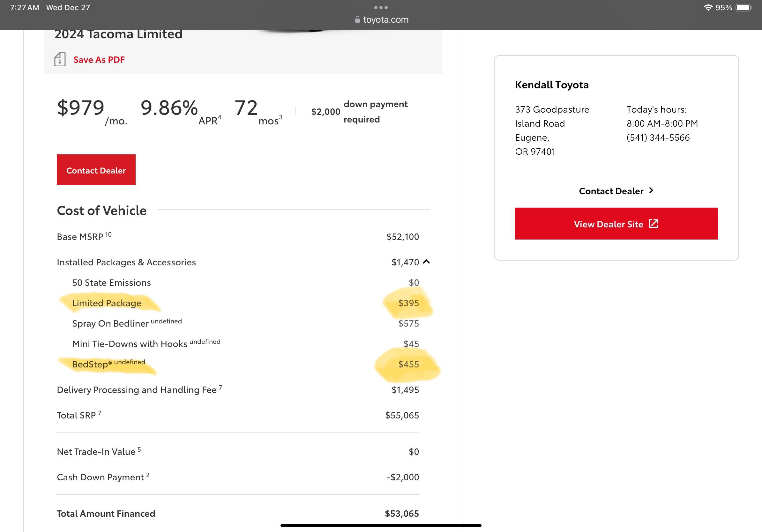Click the -$2,000 cash down payment value
Screen dimensions: 762x532
pyautogui.click(x=403, y=477)
